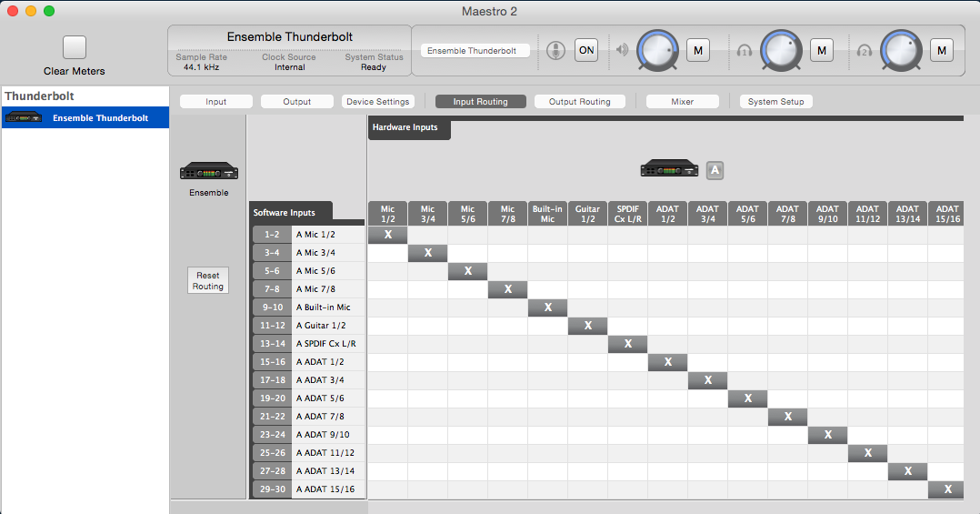The width and height of the screenshot is (980, 514).
Task: Click the speaker volume icon
Action: 622,50
